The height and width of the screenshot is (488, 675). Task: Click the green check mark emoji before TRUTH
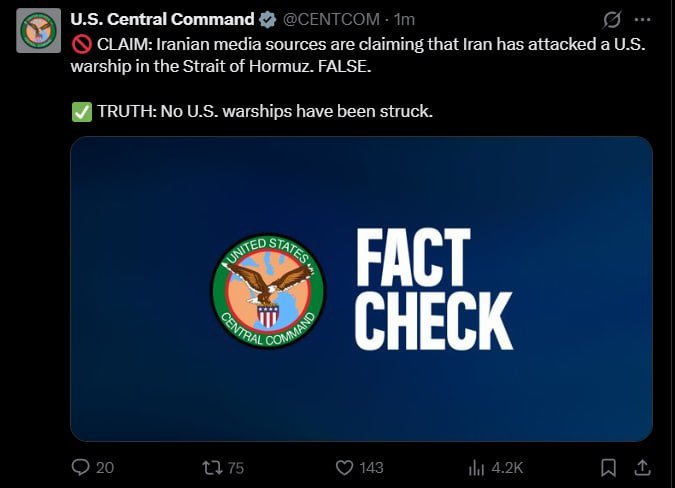(82, 112)
